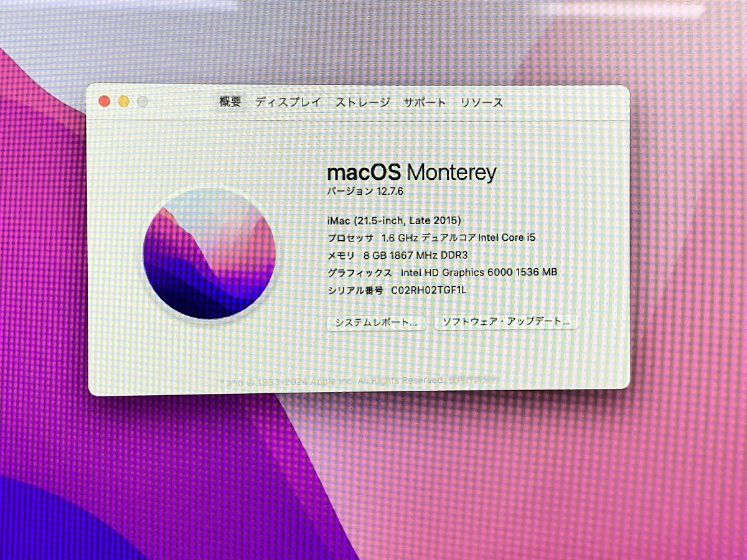Select the リソース tab

[x=482, y=103]
